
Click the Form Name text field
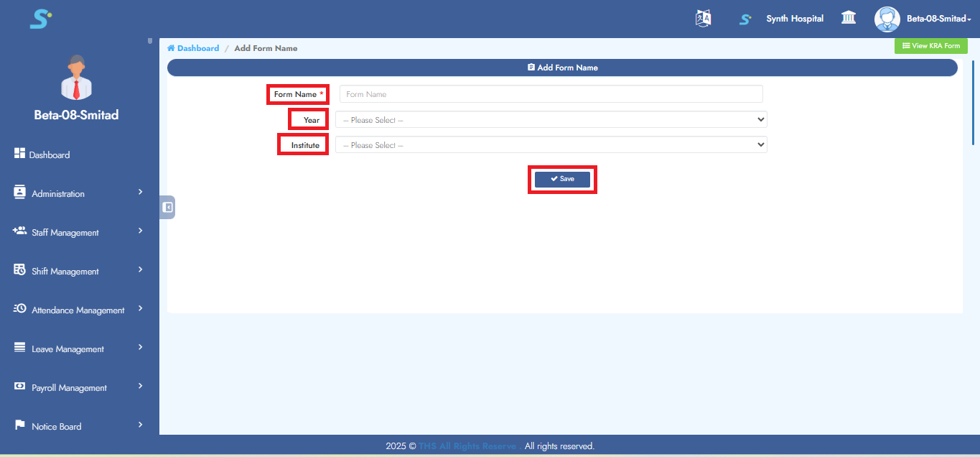pyautogui.click(x=551, y=94)
